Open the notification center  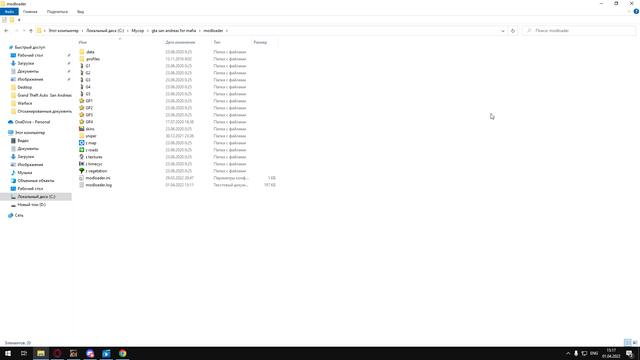[x=630, y=353]
